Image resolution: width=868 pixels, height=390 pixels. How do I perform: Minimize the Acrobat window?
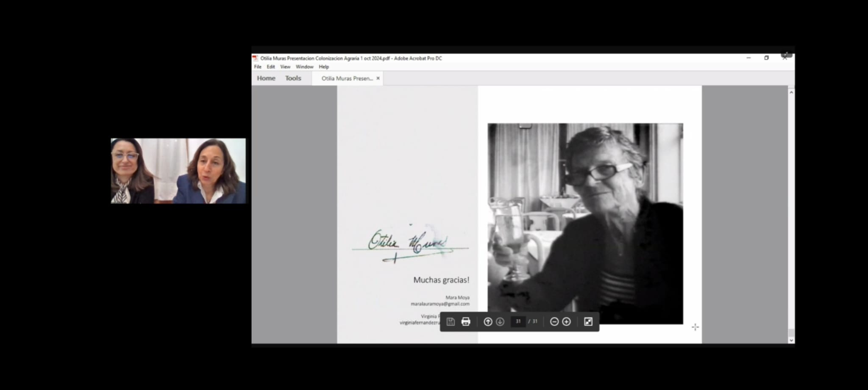click(x=748, y=58)
